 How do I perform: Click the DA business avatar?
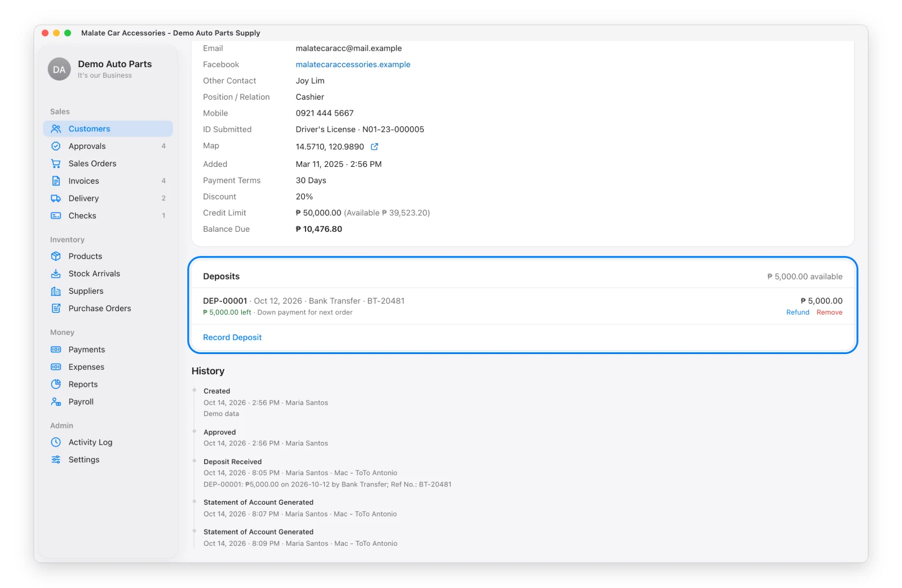[x=59, y=69]
